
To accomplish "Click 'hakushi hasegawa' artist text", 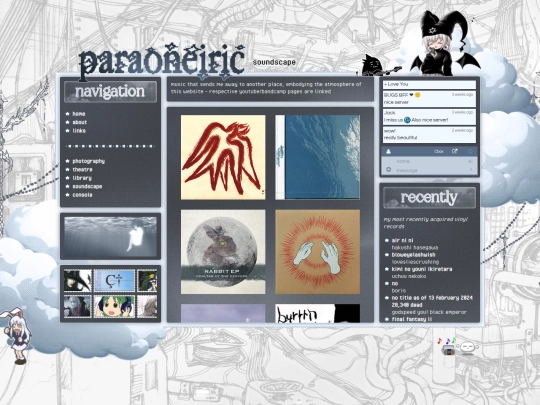I will click(415, 248).
